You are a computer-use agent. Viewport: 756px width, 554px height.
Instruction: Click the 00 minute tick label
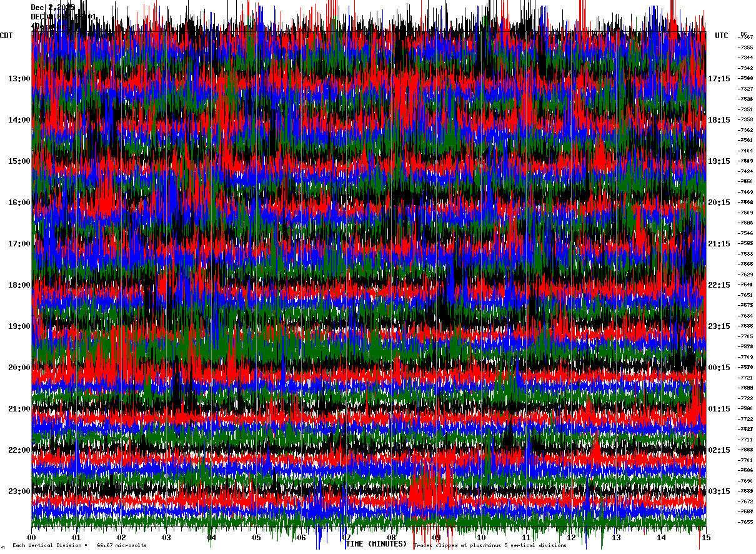32,537
